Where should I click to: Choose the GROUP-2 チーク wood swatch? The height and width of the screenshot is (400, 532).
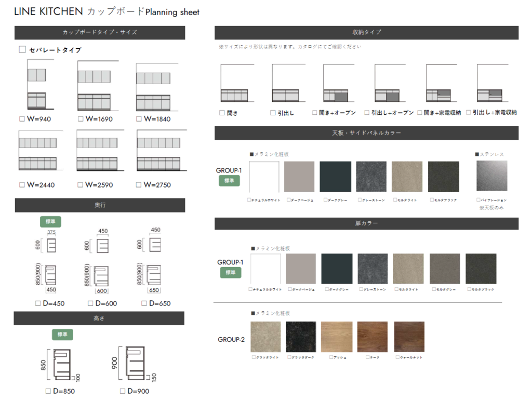[x=373, y=337]
